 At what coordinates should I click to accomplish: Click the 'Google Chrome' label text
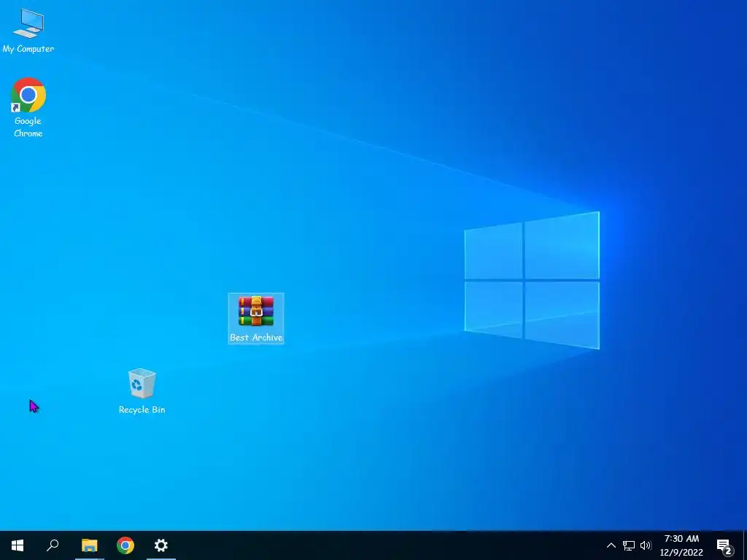pyautogui.click(x=28, y=127)
